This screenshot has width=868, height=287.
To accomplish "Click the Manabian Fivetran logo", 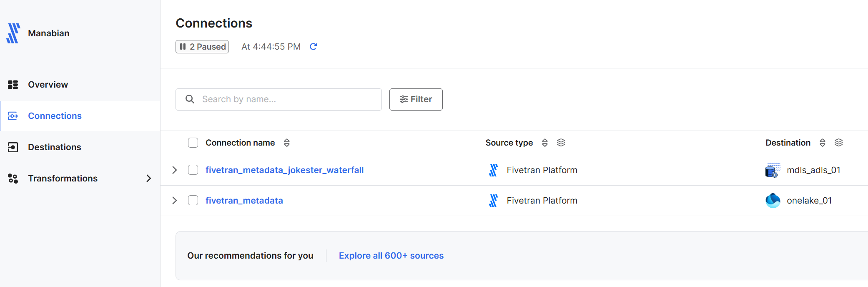I will [x=13, y=33].
